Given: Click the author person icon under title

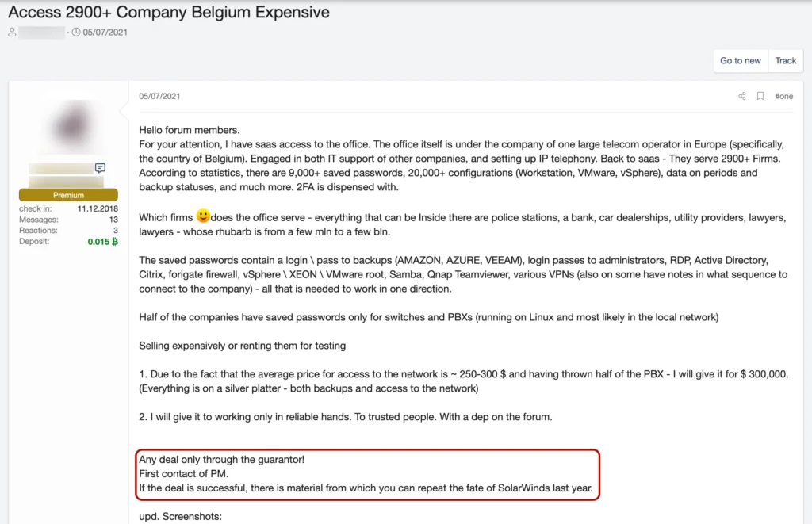Looking at the screenshot, I should point(12,33).
